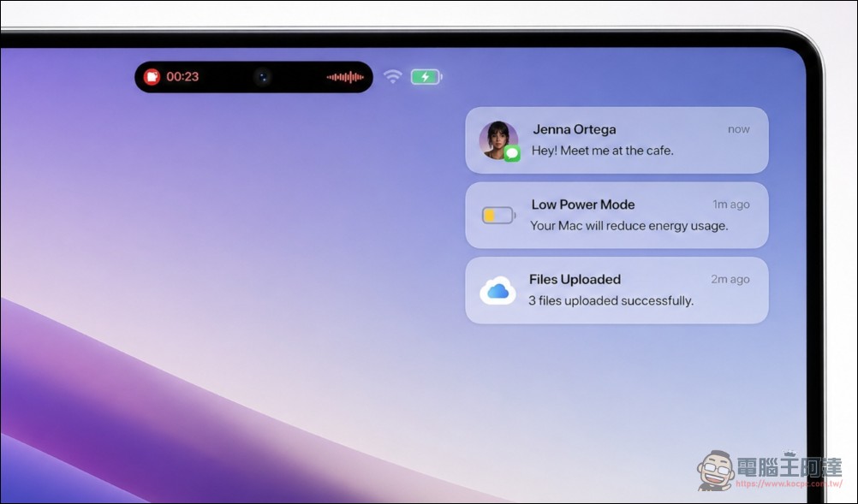
Task: Click the "Hey! Meet me at the cafe." message
Action: pos(602,151)
